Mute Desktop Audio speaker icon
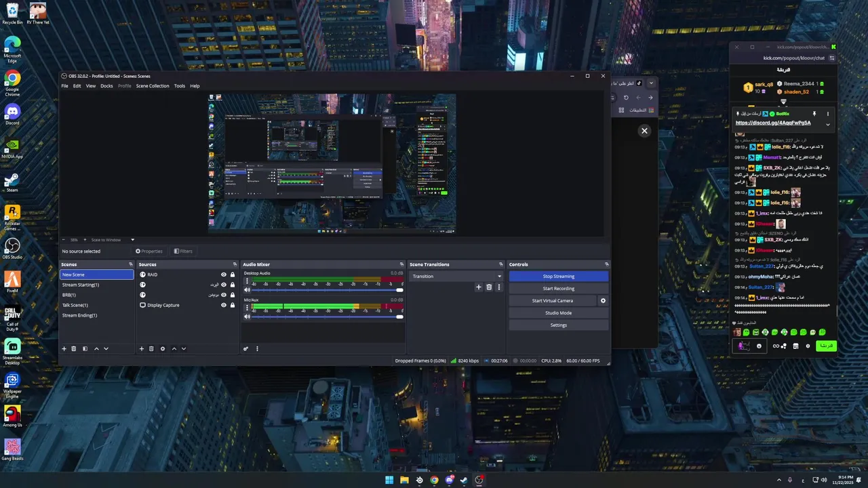 (247, 290)
